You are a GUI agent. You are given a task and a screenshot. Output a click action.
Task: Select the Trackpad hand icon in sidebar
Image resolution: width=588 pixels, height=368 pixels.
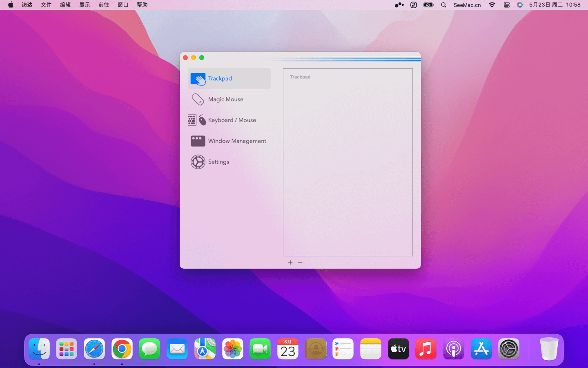[198, 79]
